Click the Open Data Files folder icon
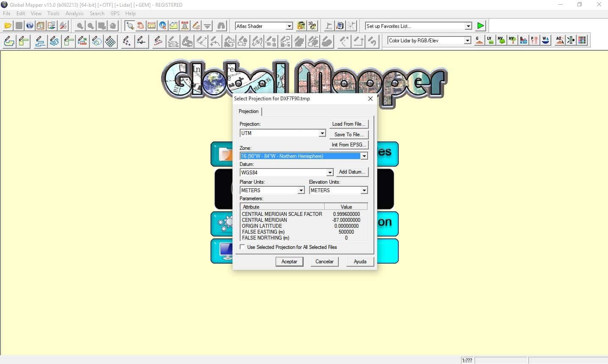The height and width of the screenshot is (364, 608). click(x=8, y=26)
